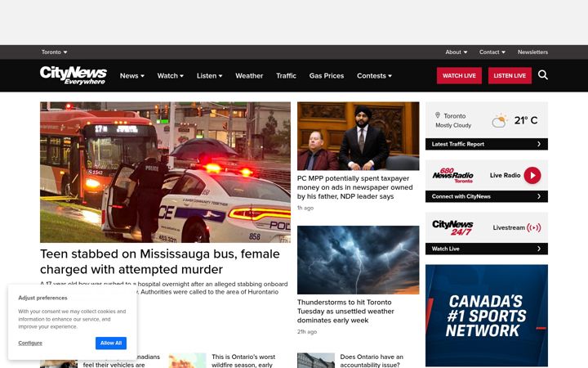Click the police car and bus photo
588x368 pixels.
click(165, 172)
